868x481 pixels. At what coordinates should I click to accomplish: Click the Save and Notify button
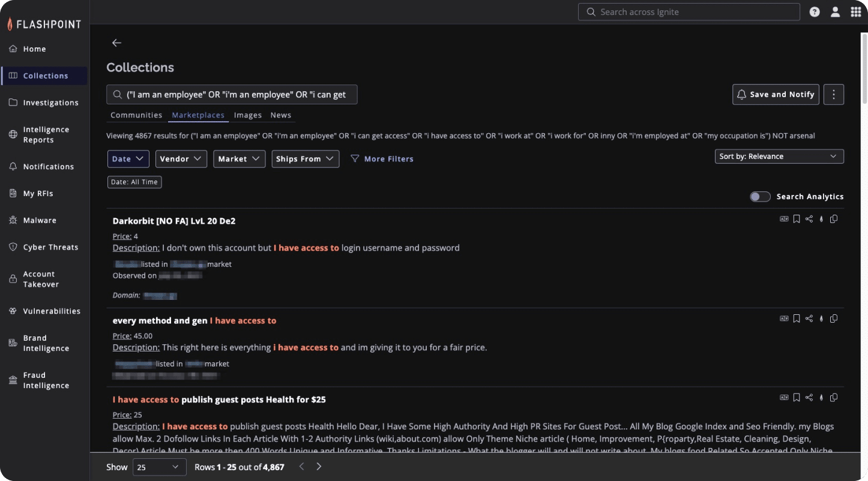click(x=776, y=94)
